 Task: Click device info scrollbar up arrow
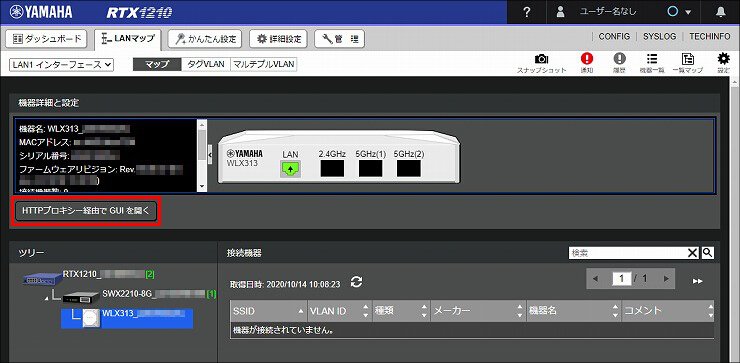coord(202,124)
